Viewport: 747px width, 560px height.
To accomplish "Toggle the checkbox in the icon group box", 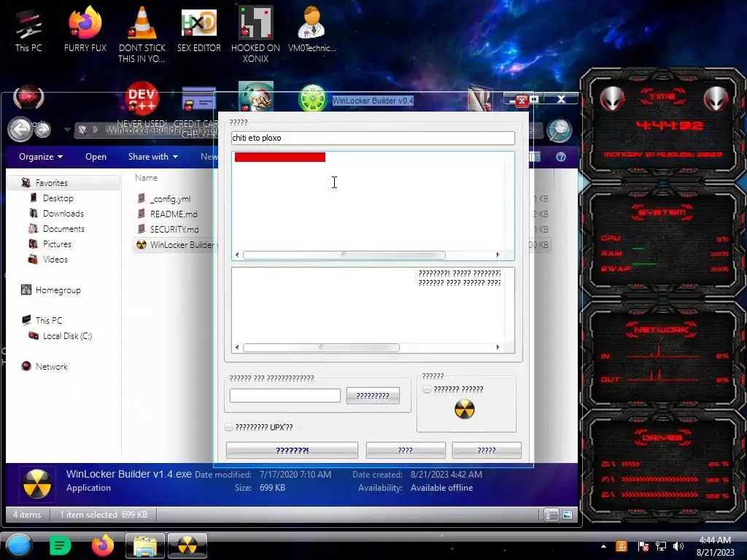I will click(x=427, y=389).
